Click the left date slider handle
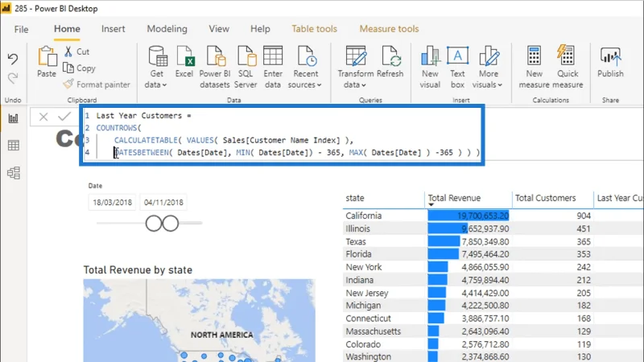The image size is (644, 362). [x=154, y=224]
